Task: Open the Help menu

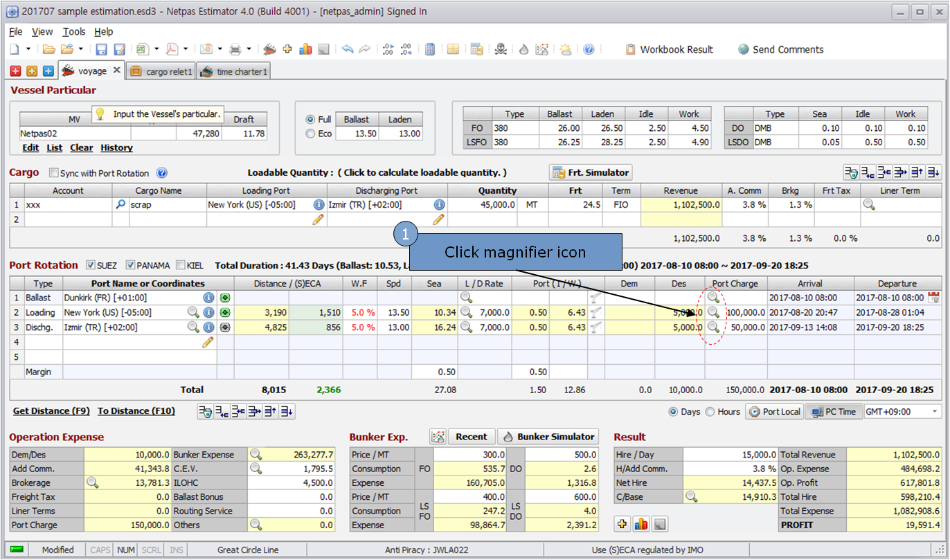Action: point(104,32)
